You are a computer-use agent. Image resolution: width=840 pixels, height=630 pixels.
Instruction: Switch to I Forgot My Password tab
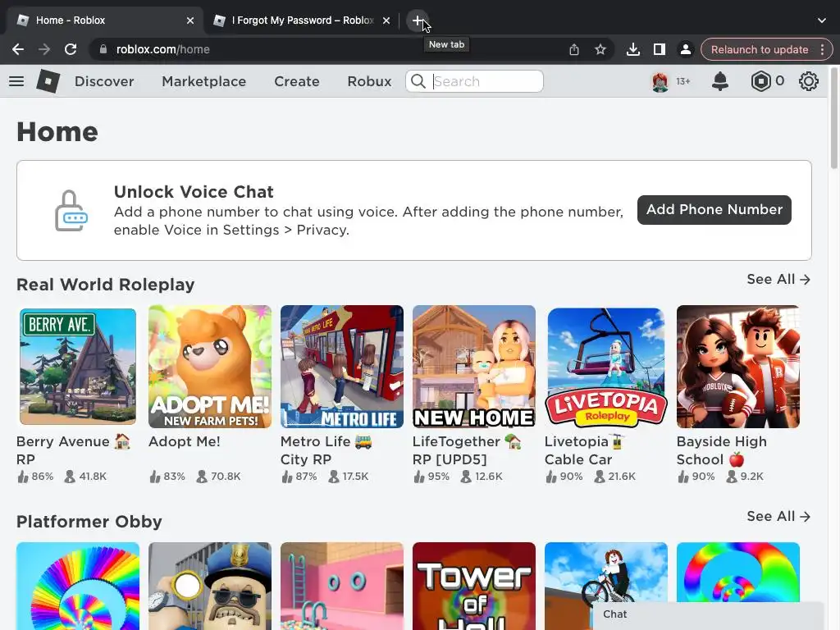click(301, 21)
